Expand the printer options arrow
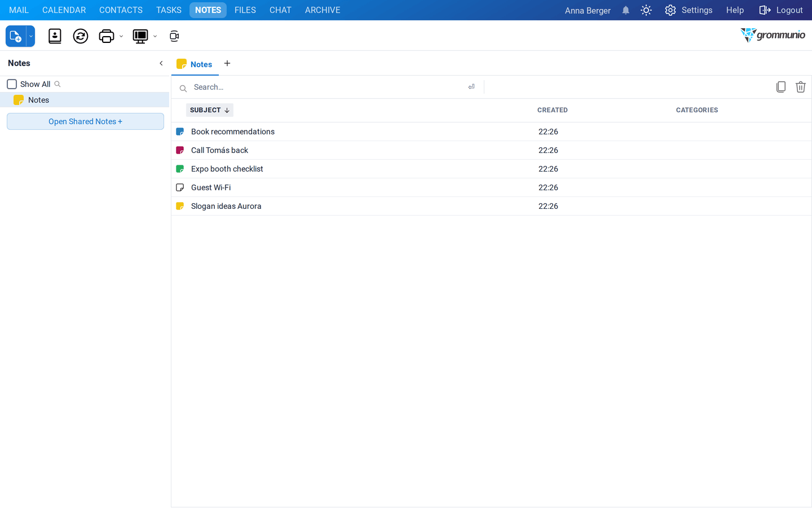 pos(121,37)
